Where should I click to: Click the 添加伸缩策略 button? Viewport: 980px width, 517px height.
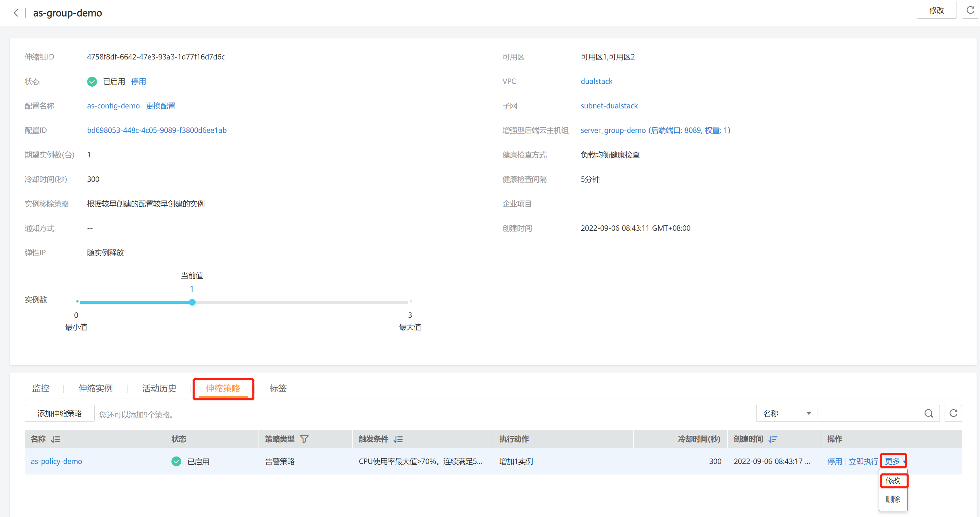(59, 414)
